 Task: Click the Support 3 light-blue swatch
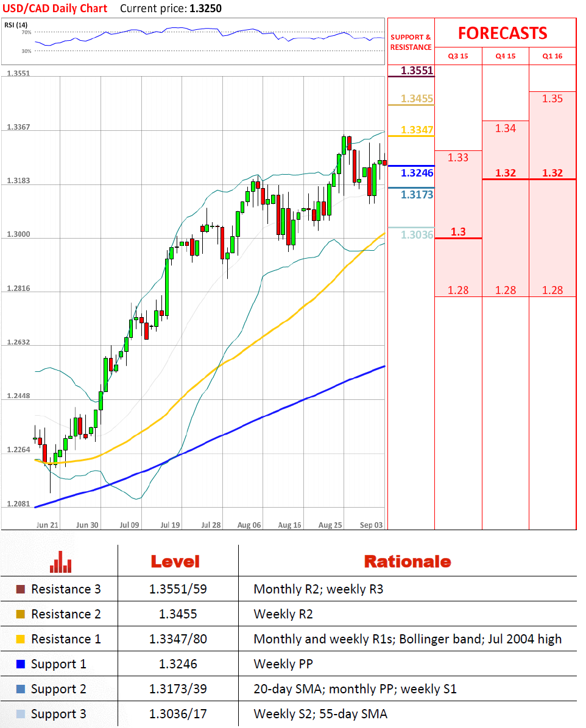(x=21, y=714)
